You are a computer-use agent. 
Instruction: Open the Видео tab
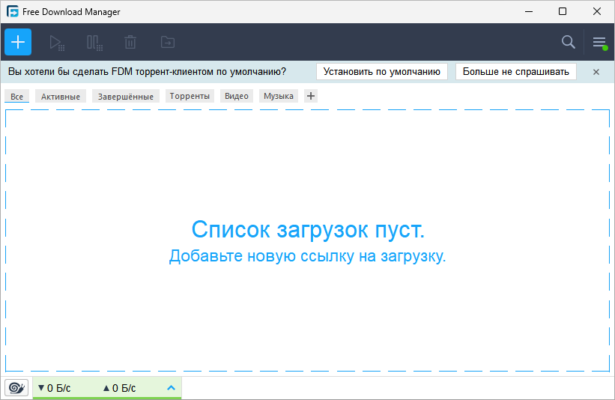[x=237, y=96]
